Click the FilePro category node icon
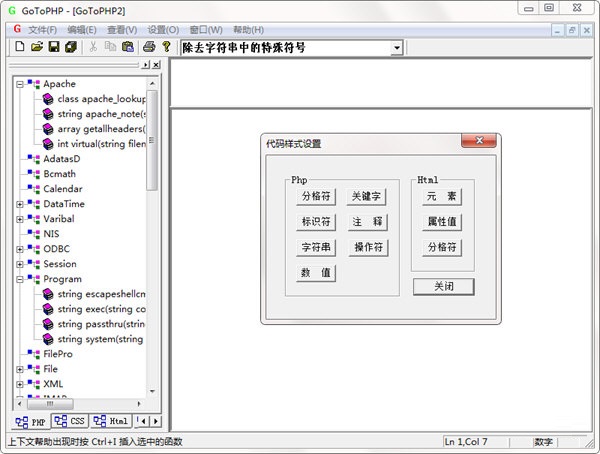The image size is (600, 454). point(34,354)
